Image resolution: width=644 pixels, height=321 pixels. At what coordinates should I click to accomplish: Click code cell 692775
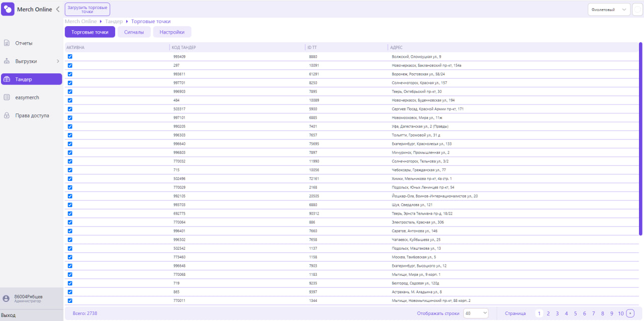[x=180, y=213]
